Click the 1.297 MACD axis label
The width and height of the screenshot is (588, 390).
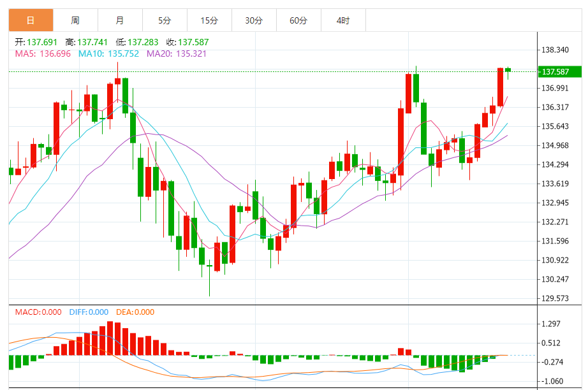(551, 324)
